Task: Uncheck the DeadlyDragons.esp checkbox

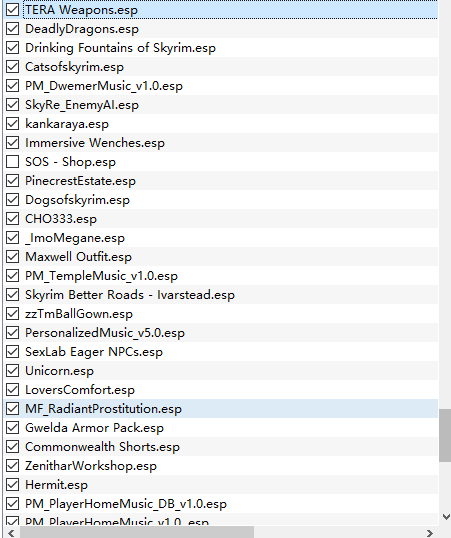Action: coord(13,29)
